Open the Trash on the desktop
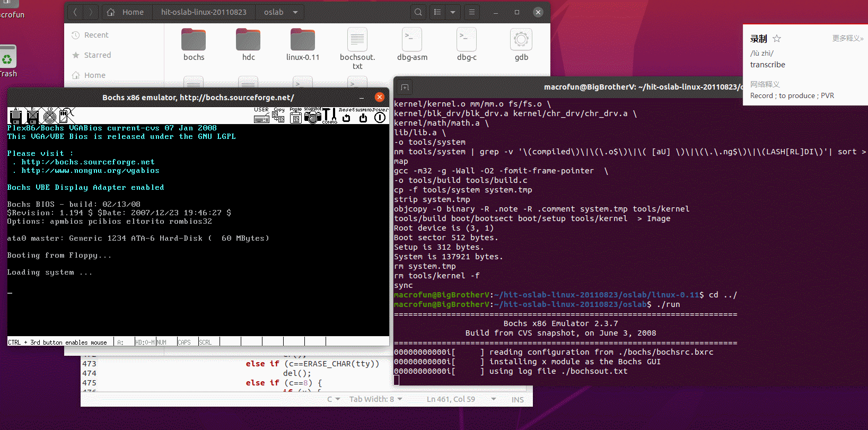The width and height of the screenshot is (868, 430). [x=7, y=62]
